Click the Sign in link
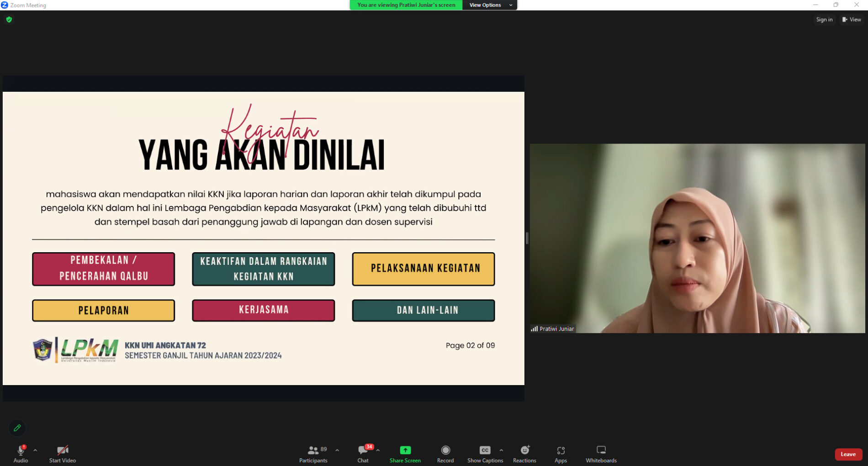The height and width of the screenshot is (466, 868). (x=824, y=20)
